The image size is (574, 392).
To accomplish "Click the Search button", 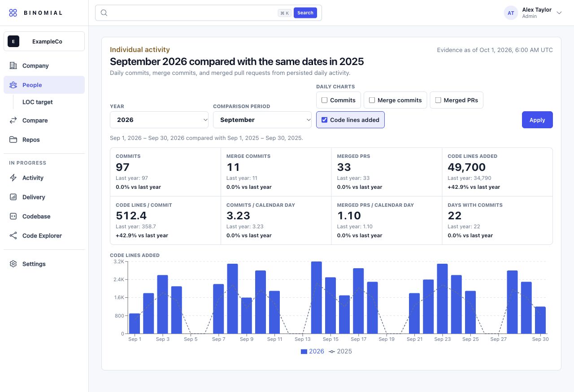I will (305, 13).
